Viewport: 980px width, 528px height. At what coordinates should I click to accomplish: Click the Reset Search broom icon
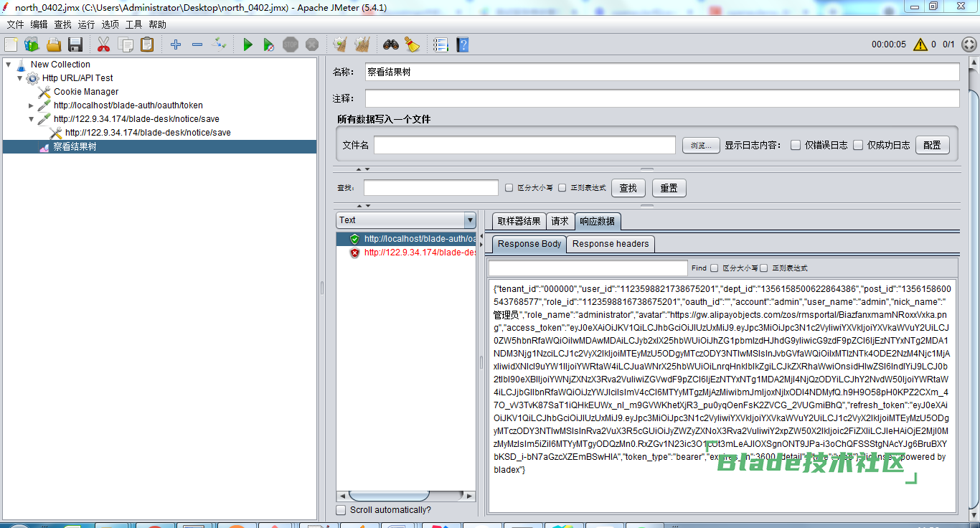(412, 44)
